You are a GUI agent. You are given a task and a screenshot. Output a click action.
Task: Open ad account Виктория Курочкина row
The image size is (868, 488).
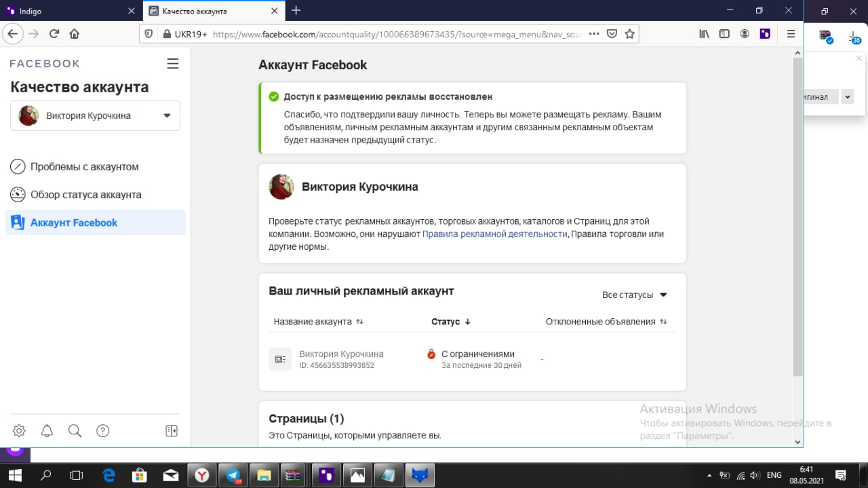[472, 359]
